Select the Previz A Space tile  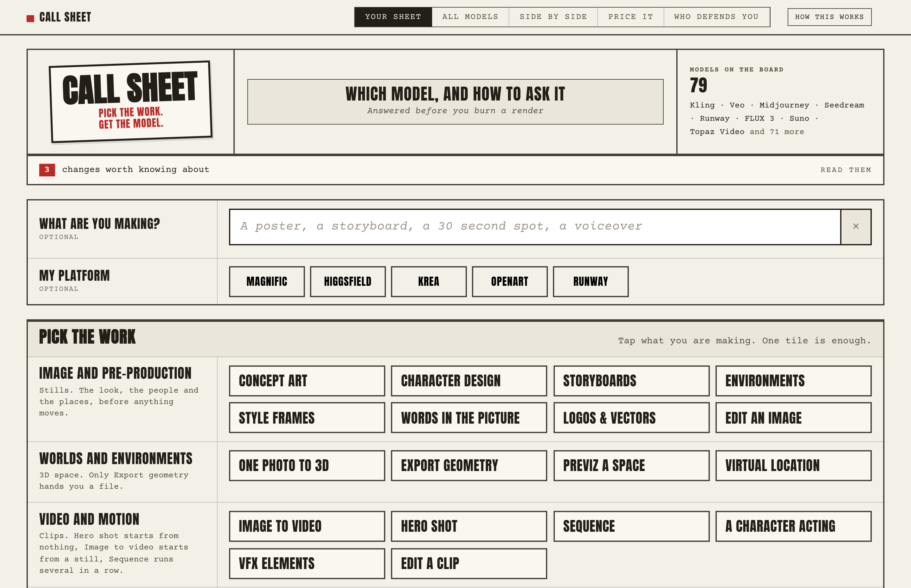pos(631,465)
